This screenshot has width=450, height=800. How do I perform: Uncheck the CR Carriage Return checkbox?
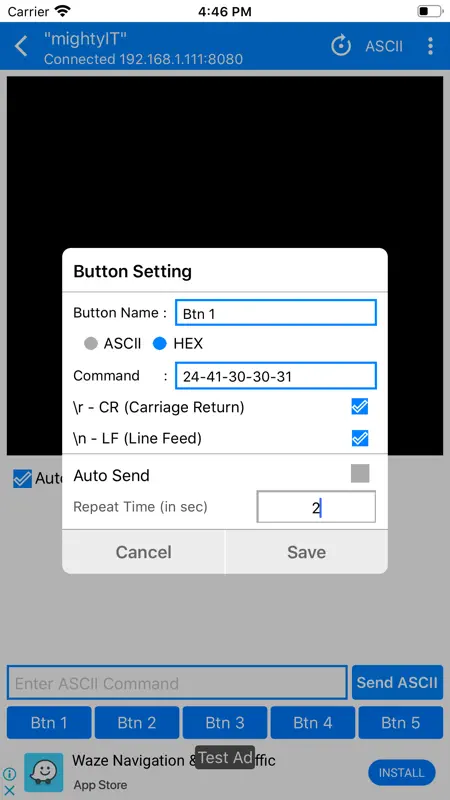pyautogui.click(x=360, y=407)
